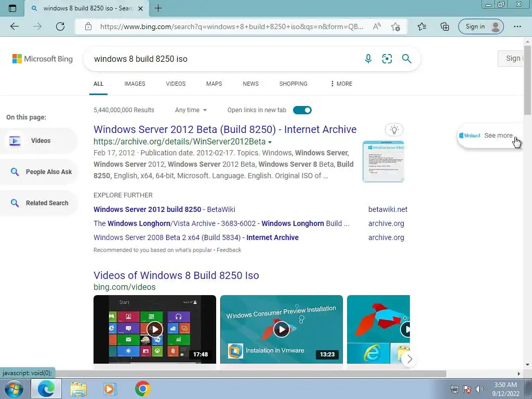Open Windows Server 2008 Beta 2 x64 link
The image size is (532, 399).
pos(196,237)
